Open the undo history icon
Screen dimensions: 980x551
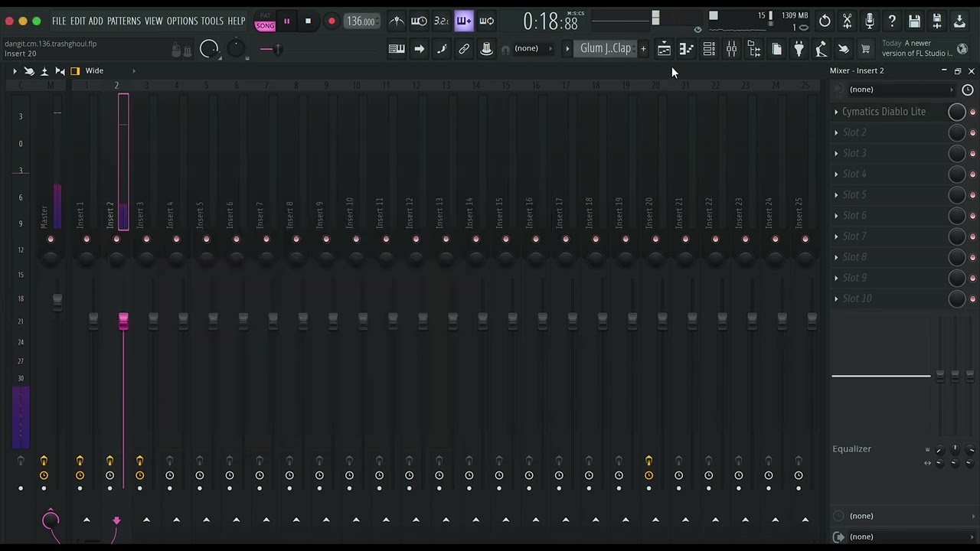click(x=825, y=21)
